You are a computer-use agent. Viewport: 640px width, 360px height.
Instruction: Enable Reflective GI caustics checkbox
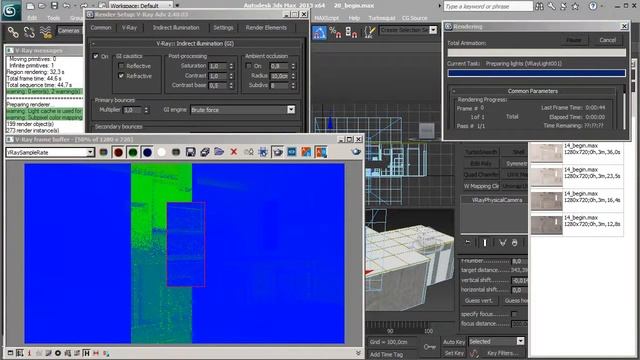click(x=121, y=66)
